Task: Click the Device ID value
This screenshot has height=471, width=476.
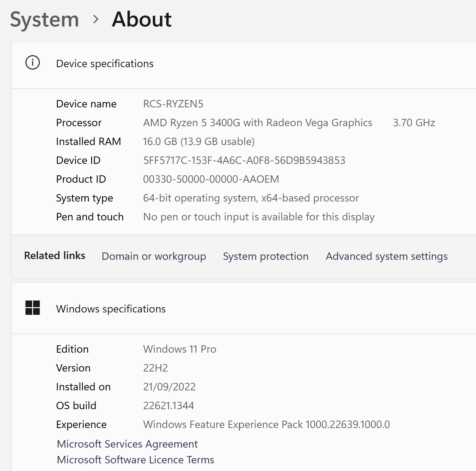Action: click(x=244, y=160)
